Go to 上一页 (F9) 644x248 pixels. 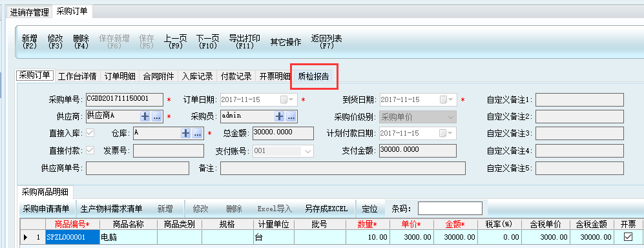(x=176, y=41)
